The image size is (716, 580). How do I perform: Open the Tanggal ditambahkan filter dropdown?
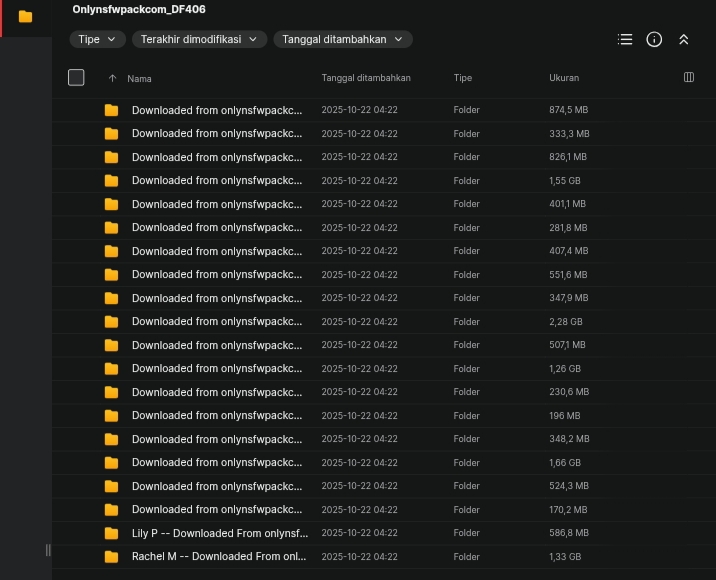(x=342, y=39)
